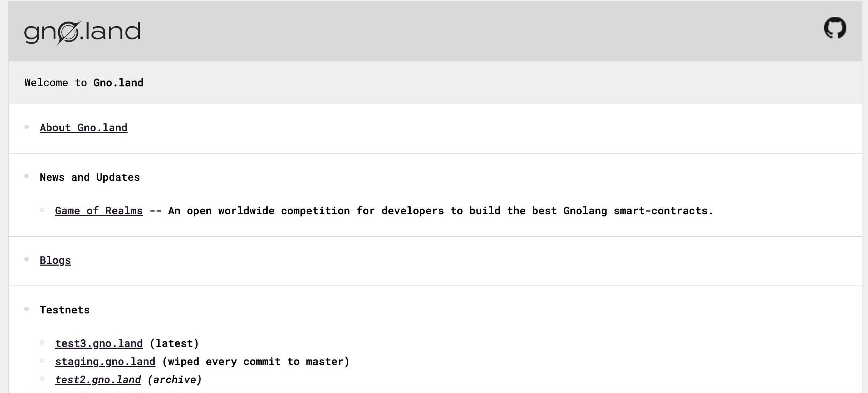Select the News and Updates heading
This screenshot has height=393, width=868.
tap(90, 177)
